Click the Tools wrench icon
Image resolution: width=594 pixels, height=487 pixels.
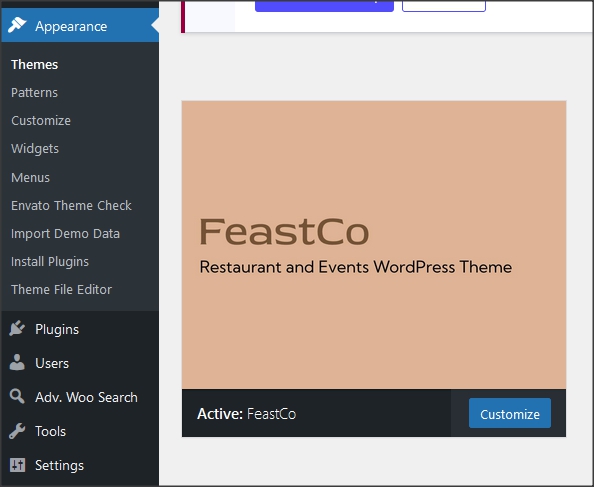(17, 431)
